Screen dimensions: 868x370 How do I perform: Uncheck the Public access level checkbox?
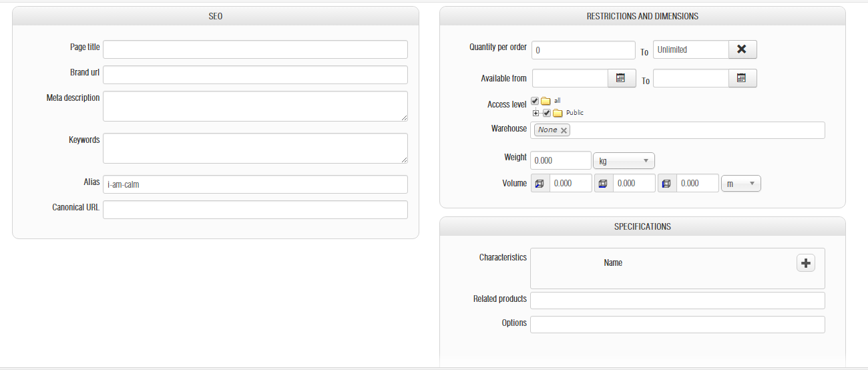pos(547,113)
